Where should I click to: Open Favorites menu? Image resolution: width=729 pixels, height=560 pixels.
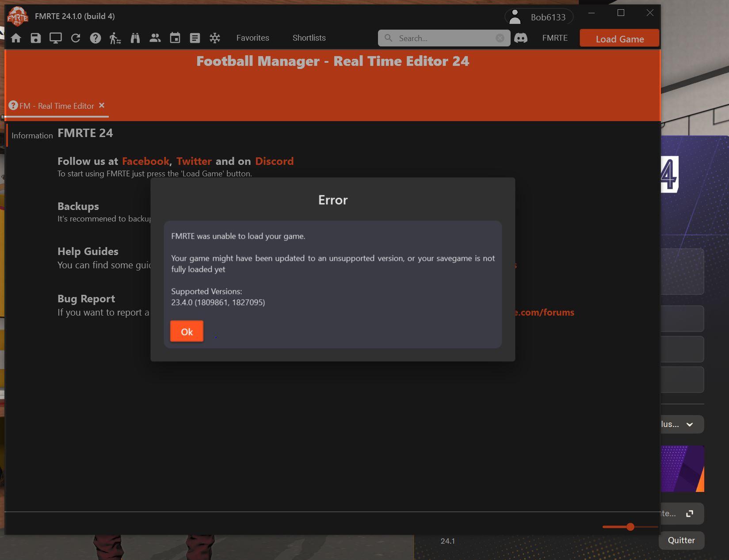[x=253, y=38]
